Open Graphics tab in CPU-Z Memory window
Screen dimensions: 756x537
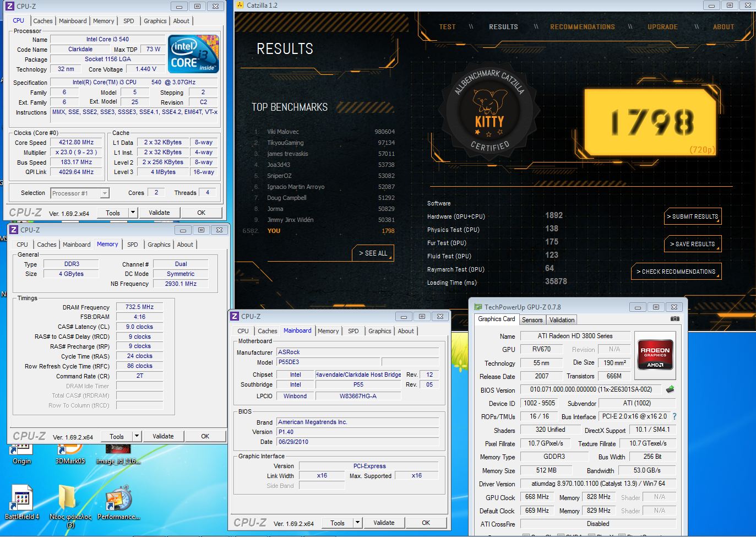point(159,245)
